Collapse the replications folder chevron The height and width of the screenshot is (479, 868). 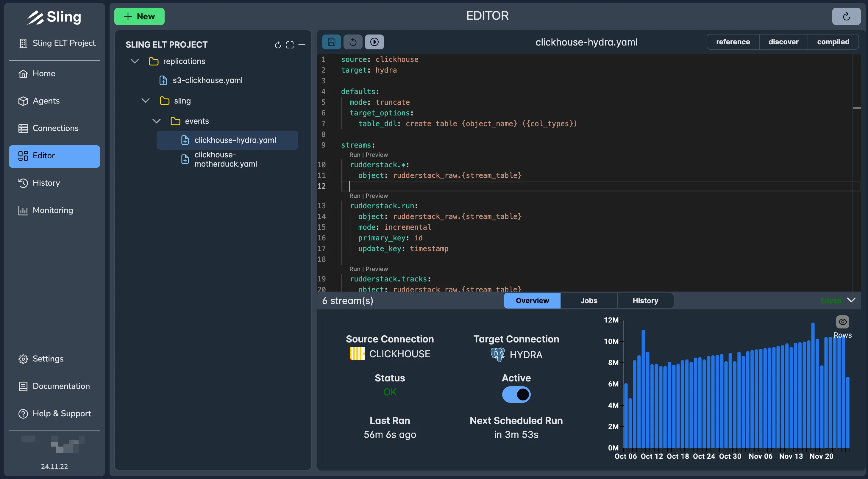[135, 61]
